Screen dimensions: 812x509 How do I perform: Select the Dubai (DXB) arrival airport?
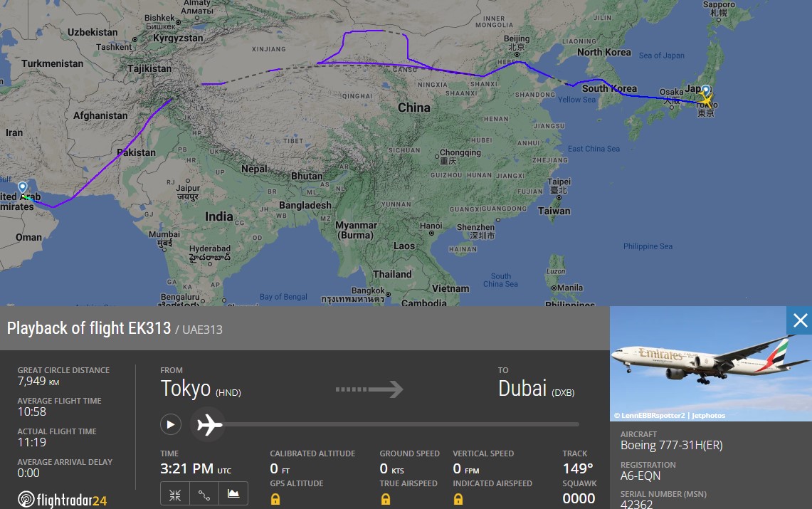tap(536, 389)
